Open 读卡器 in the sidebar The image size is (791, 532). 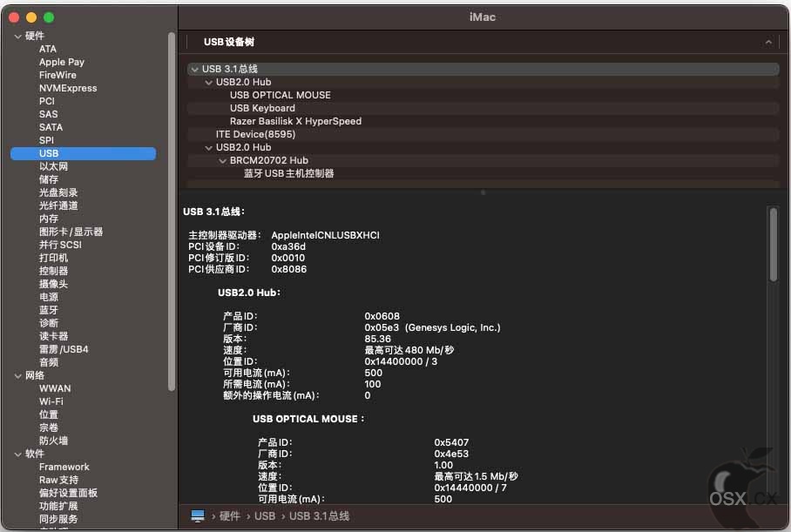point(53,336)
